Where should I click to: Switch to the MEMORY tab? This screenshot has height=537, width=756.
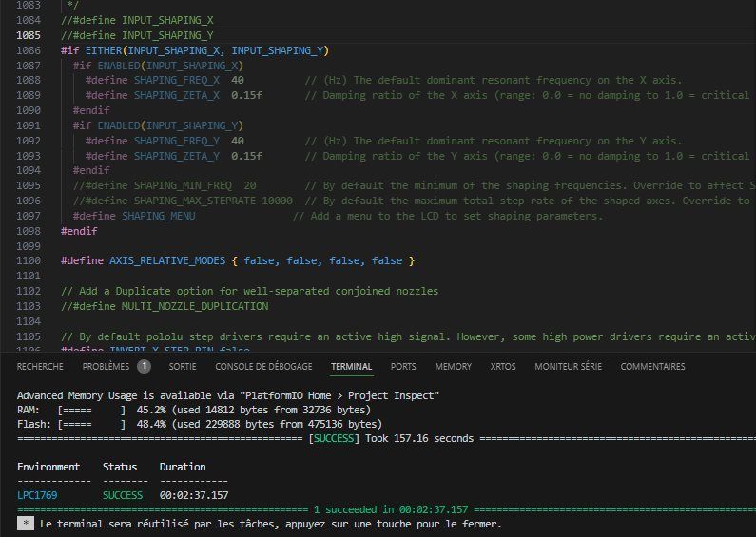point(454,366)
